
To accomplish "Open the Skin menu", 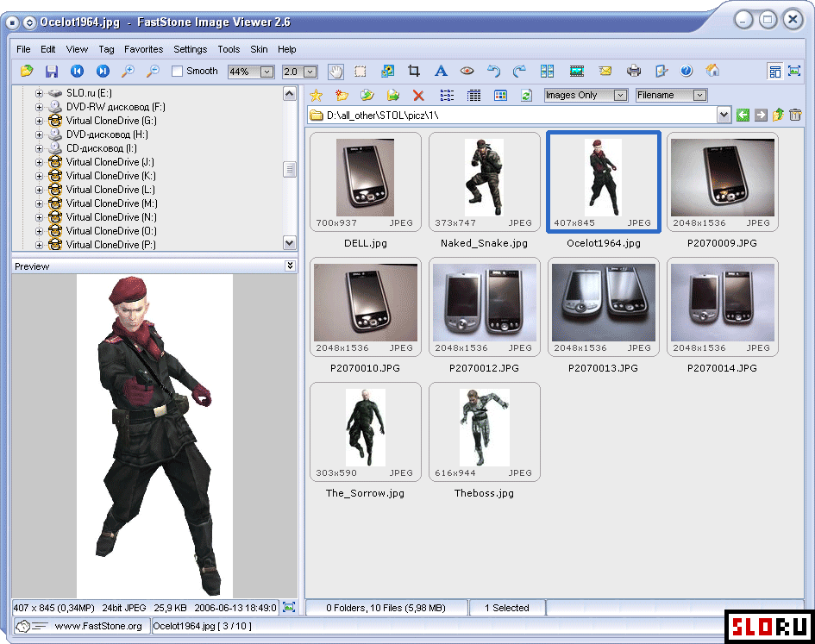I will 259,49.
